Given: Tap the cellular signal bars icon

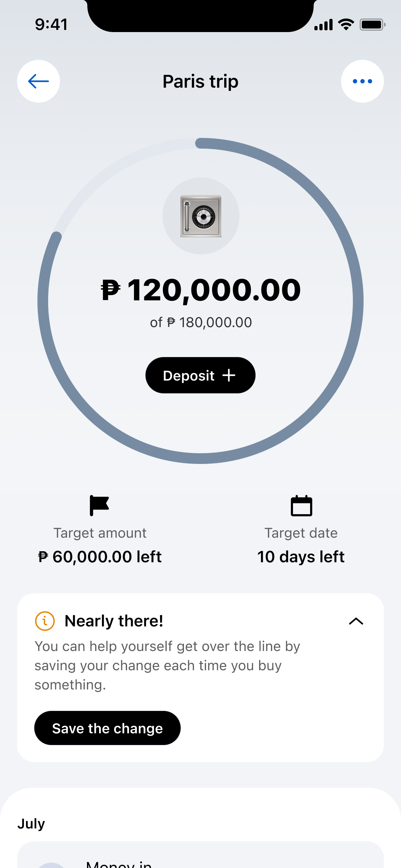Looking at the screenshot, I should point(323,25).
